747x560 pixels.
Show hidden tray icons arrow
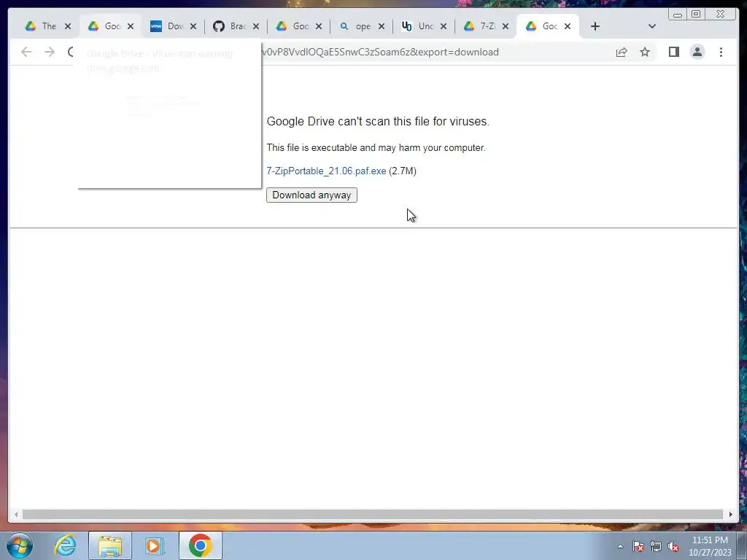pos(620,546)
